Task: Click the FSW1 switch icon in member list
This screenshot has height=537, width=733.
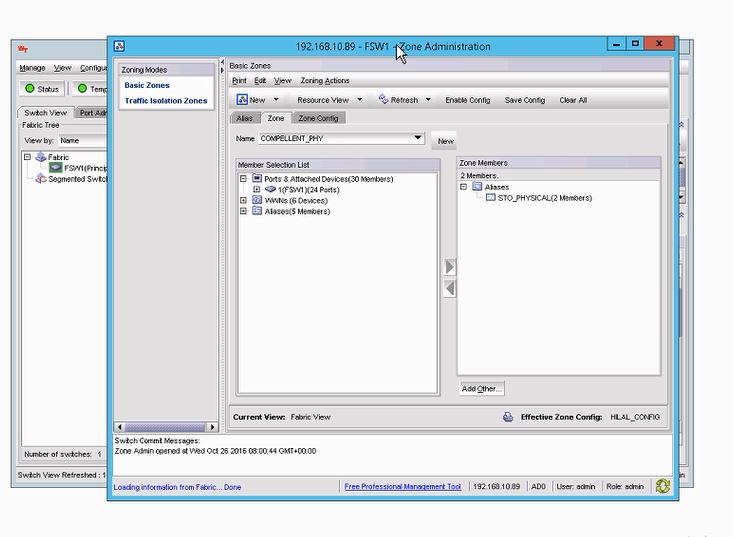Action: [270, 189]
